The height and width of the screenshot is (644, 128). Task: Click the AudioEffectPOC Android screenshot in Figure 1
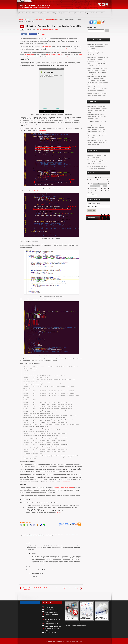(51, 90)
